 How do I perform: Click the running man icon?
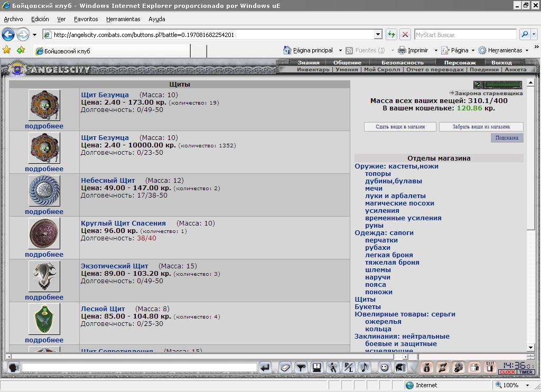(333, 368)
